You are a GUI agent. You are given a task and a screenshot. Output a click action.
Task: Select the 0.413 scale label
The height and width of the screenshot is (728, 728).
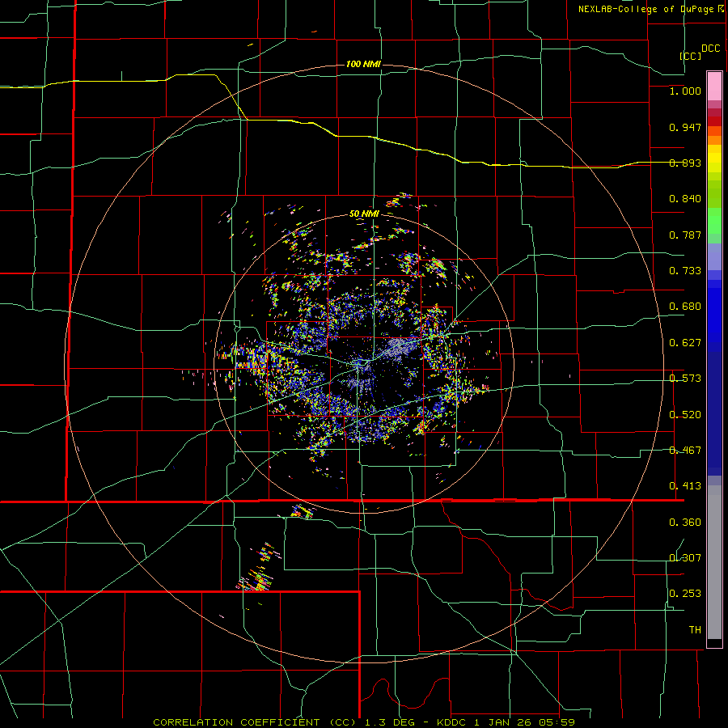point(685,486)
